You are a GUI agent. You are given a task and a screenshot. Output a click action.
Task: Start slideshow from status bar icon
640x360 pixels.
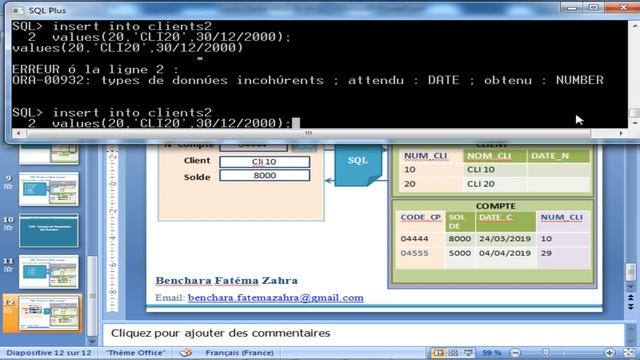(468, 353)
